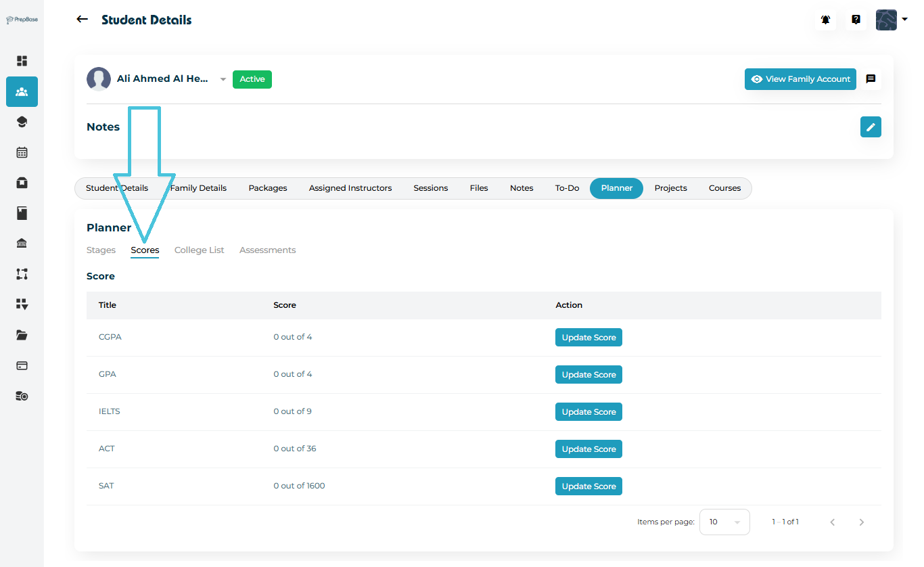Open the help question mark icon
924x567 pixels.
coord(856,20)
